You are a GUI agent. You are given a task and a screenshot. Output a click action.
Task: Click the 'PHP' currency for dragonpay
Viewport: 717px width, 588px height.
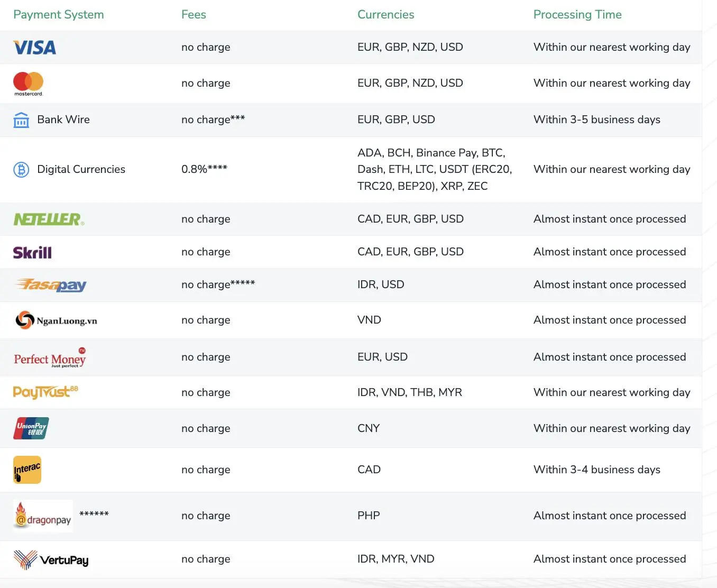coord(369,516)
